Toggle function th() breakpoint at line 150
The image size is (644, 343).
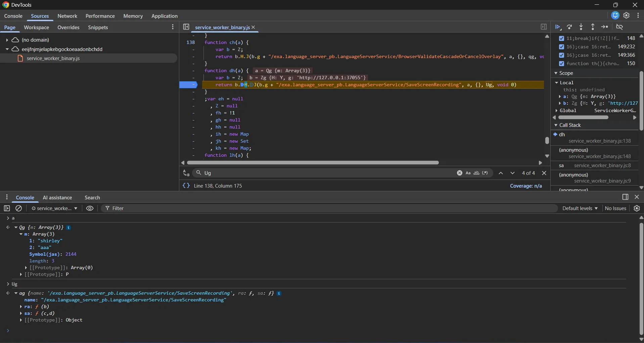tap(561, 63)
